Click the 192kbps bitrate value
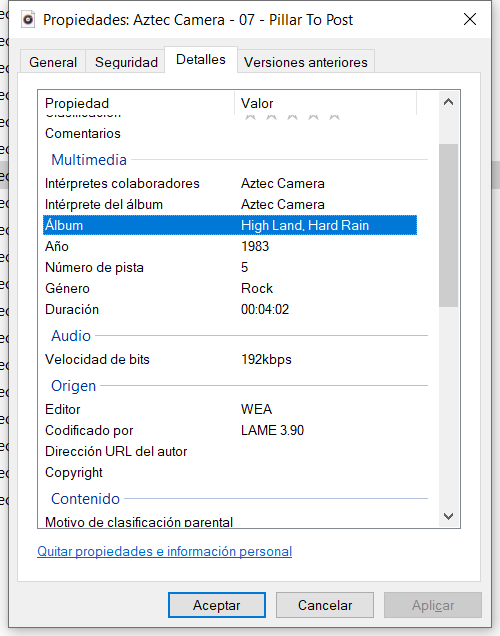Viewport: 500px width, 636px height. click(x=266, y=359)
